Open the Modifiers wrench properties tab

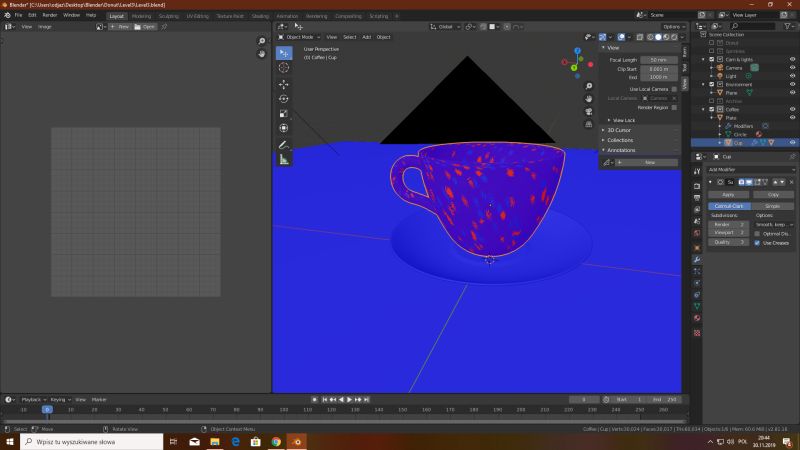(697, 260)
